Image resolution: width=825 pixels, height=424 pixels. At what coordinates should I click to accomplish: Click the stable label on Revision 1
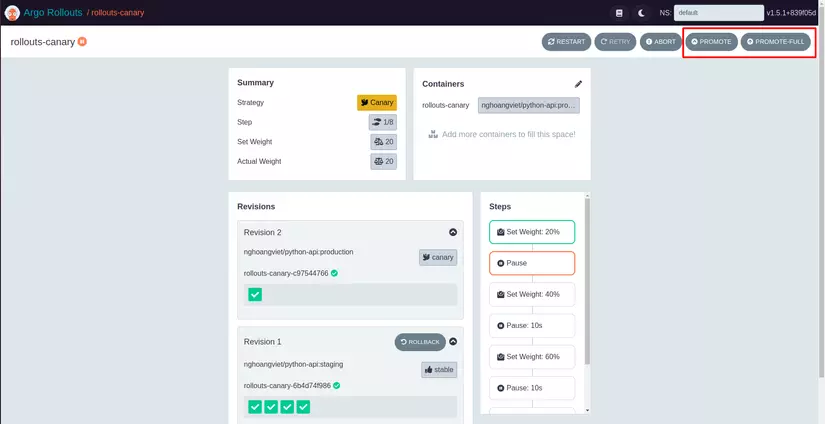coord(439,370)
